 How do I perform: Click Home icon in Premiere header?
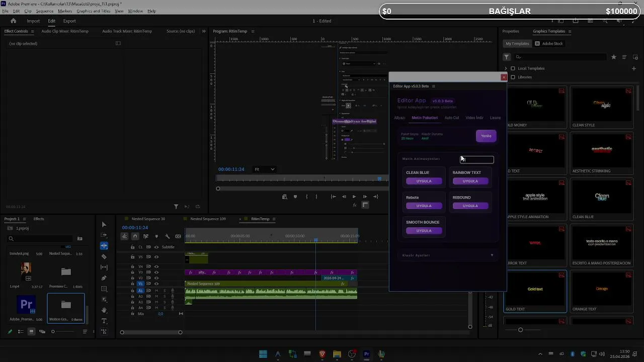tap(14, 21)
